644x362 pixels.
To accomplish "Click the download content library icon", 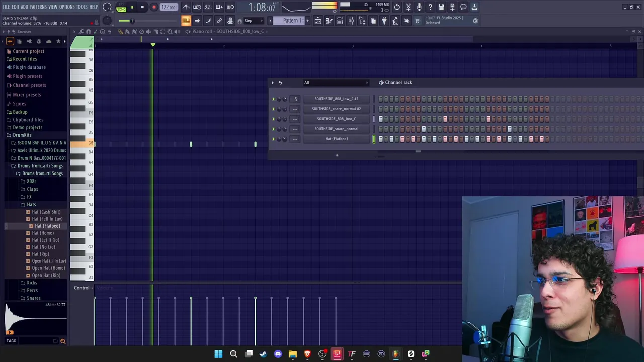I will pyautogui.click(x=474, y=7).
